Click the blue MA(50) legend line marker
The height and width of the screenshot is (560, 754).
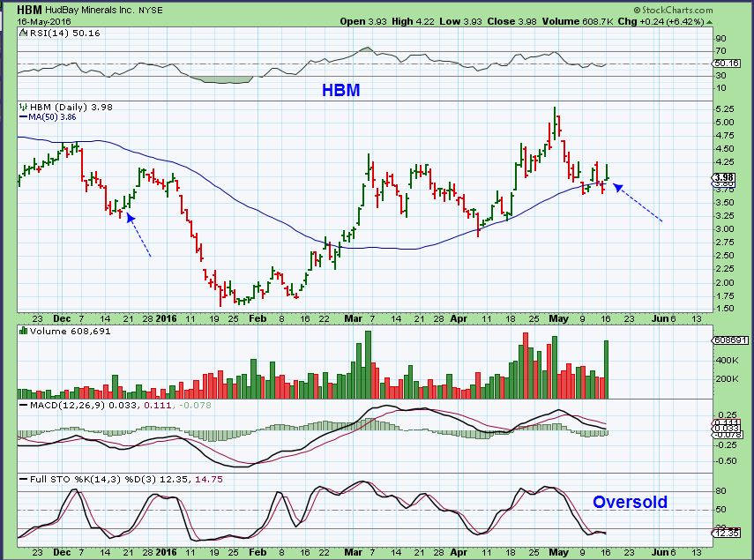tap(23, 117)
